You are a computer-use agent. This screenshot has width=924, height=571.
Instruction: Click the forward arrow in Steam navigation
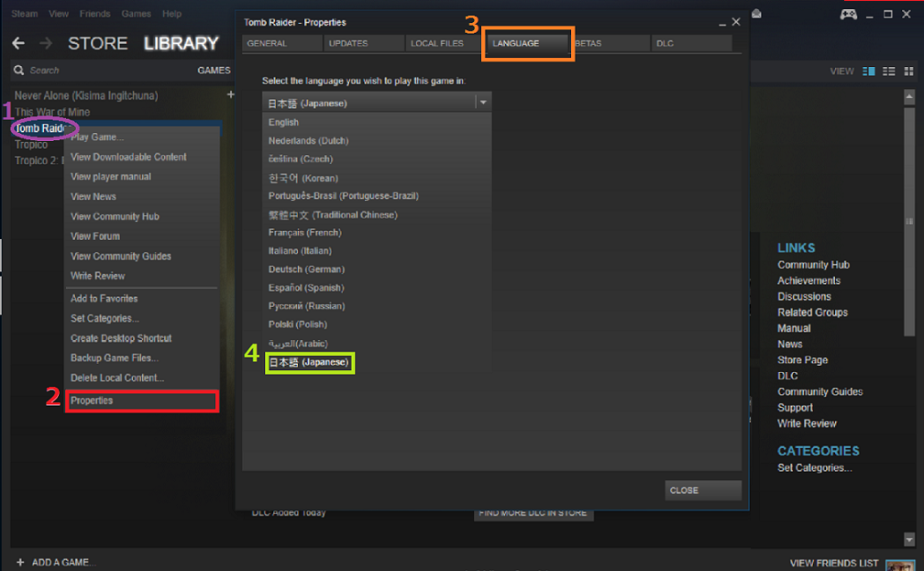click(46, 43)
